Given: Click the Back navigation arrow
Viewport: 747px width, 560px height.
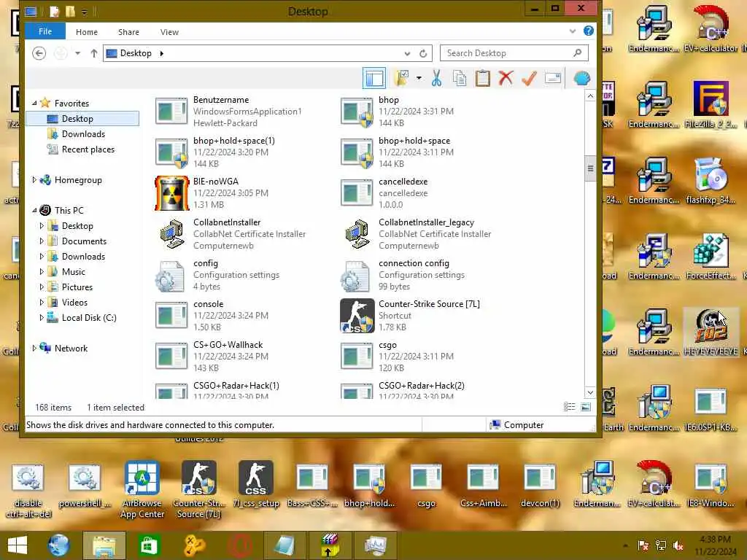Looking at the screenshot, I should click(39, 52).
